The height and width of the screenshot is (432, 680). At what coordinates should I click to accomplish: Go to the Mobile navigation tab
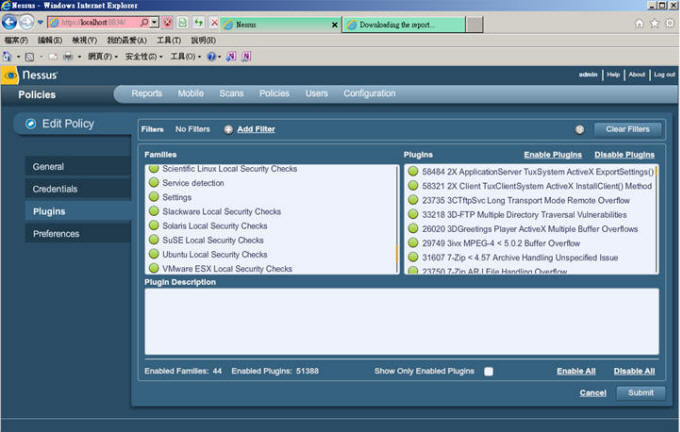click(x=190, y=93)
